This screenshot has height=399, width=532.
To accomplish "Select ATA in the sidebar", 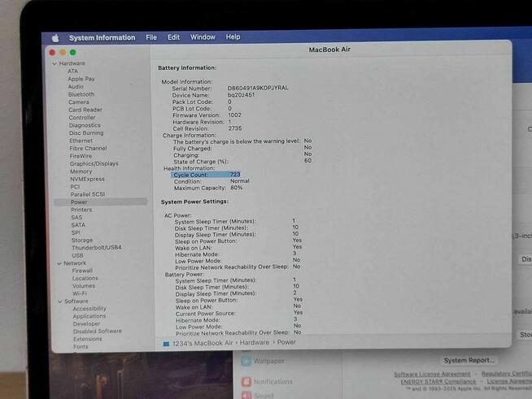I will (72, 72).
